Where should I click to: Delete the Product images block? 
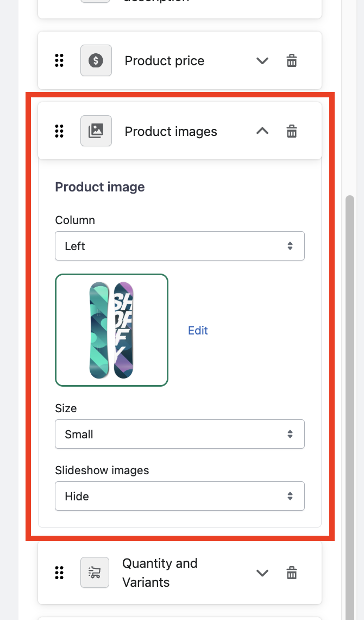pos(292,131)
